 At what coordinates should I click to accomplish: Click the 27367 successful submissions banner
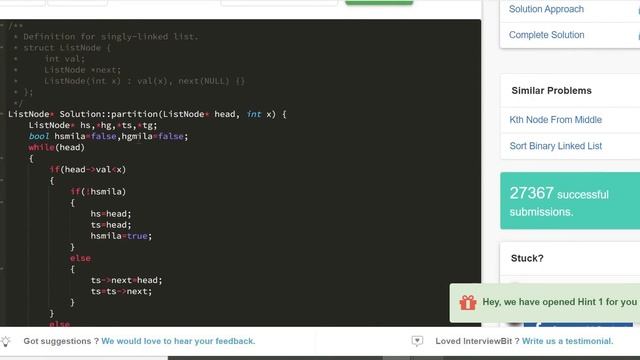point(570,200)
